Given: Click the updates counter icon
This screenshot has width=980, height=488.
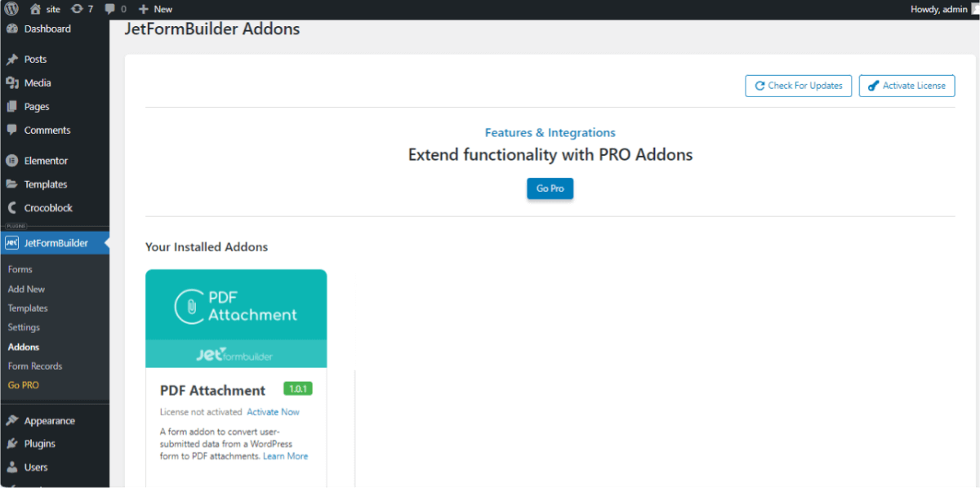Looking at the screenshot, I should click(x=78, y=9).
